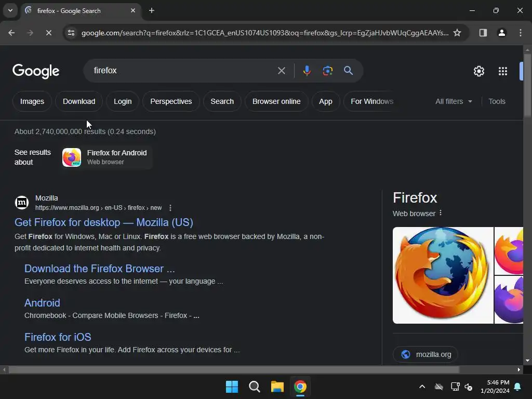Open the Mozilla site name link
Image resolution: width=532 pixels, height=399 pixels.
46,198
